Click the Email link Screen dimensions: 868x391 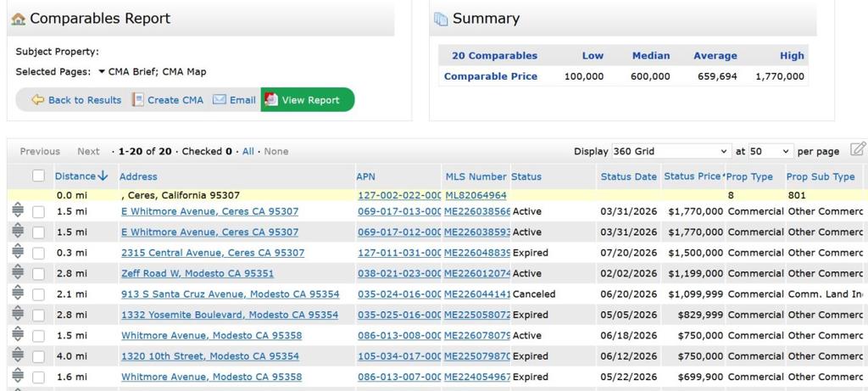coord(242,100)
